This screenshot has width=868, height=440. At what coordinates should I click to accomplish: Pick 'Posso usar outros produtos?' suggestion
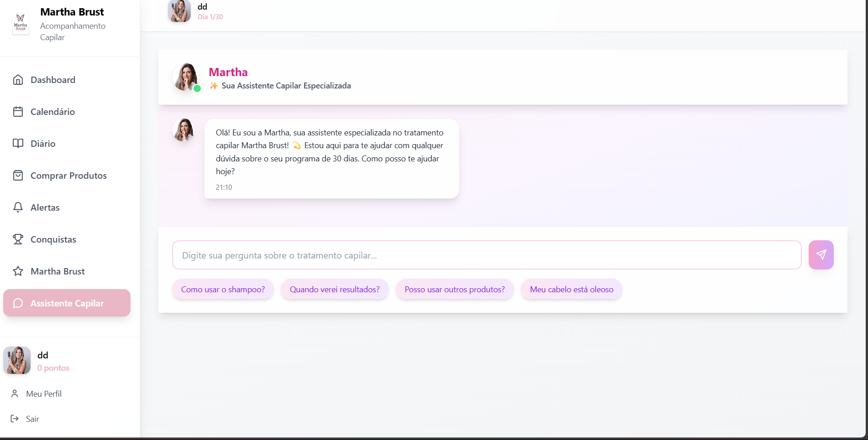point(455,290)
